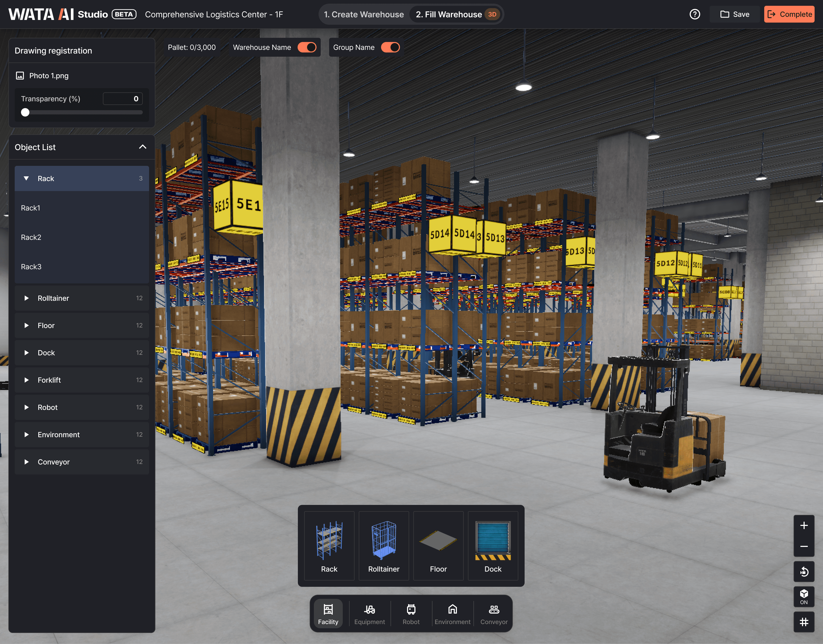The height and width of the screenshot is (644, 823).
Task: Disable the Group Name toggle
Action: tap(390, 47)
